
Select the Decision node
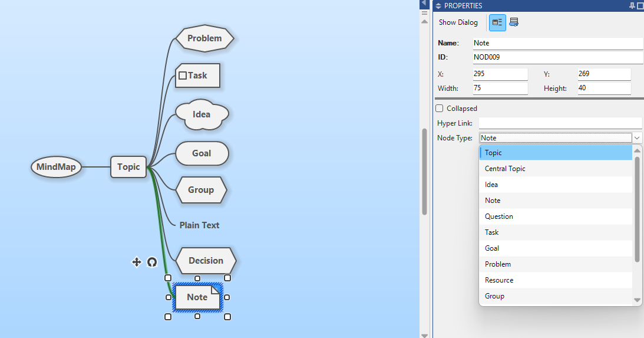(x=206, y=261)
